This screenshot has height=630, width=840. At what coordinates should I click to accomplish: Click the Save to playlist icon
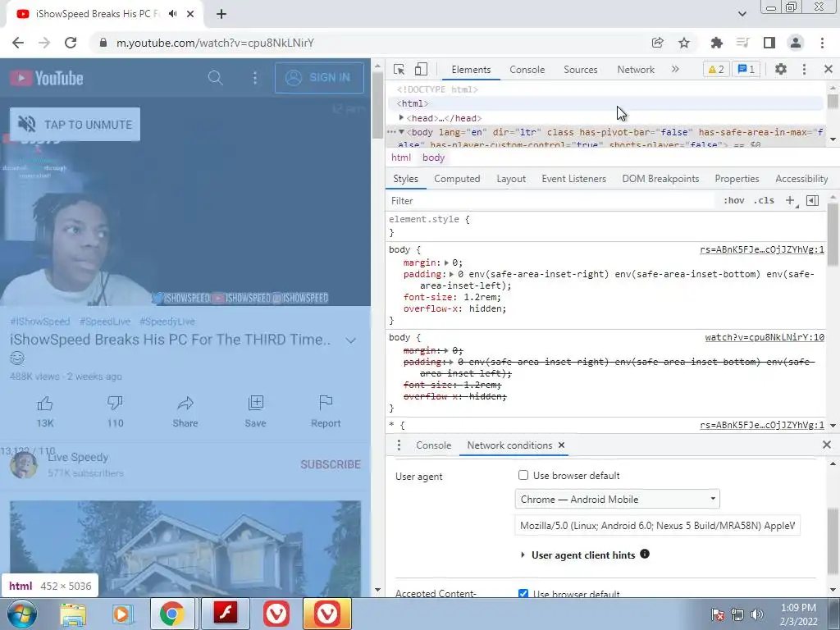[256, 403]
